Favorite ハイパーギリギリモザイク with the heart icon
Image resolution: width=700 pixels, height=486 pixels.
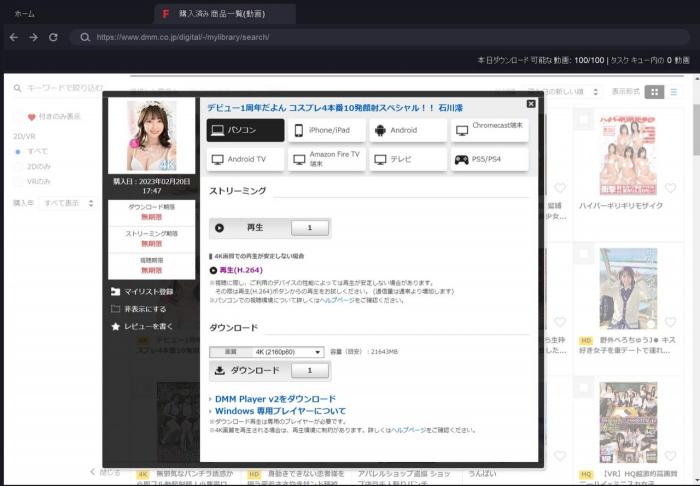point(670,188)
